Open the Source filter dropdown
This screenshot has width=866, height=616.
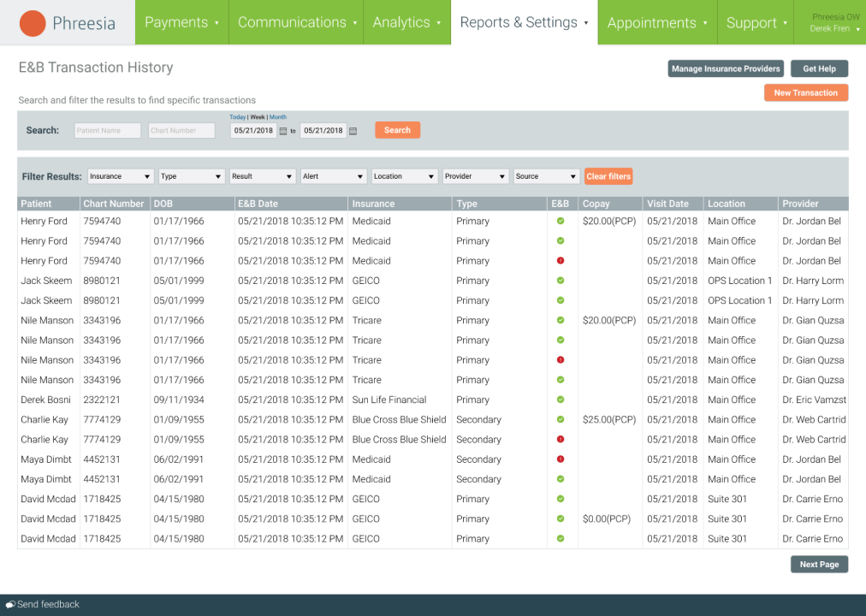click(546, 176)
